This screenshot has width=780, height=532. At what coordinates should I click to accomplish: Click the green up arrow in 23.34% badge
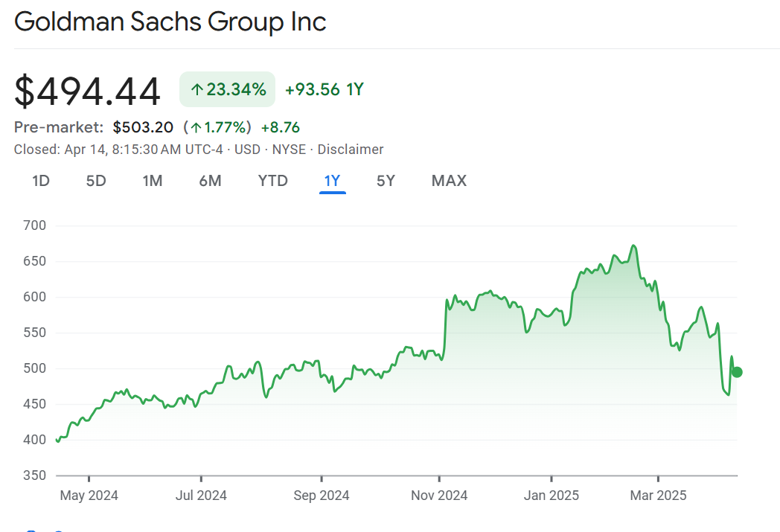click(x=196, y=90)
